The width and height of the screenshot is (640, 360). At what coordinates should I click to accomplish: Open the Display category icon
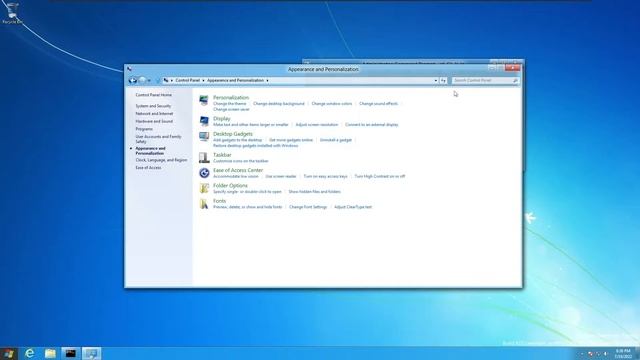pos(204,121)
